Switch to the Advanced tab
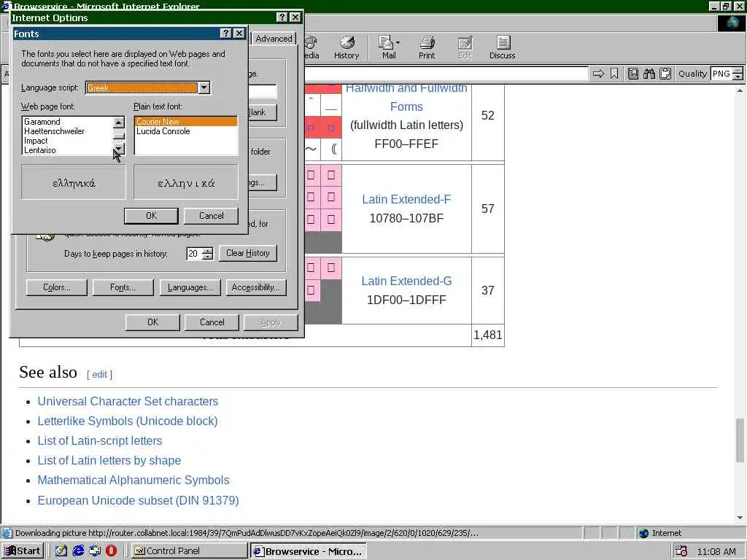The height and width of the screenshot is (560, 747). point(274,39)
